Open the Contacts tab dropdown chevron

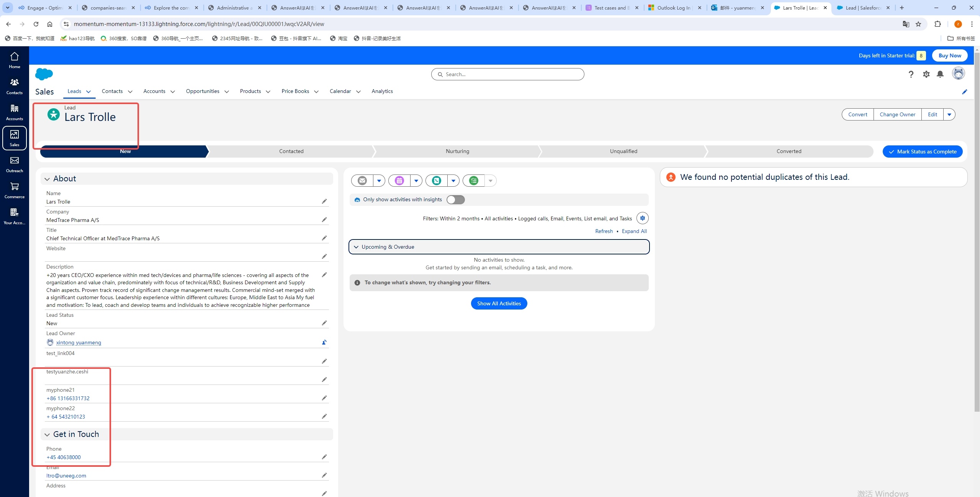130,91
